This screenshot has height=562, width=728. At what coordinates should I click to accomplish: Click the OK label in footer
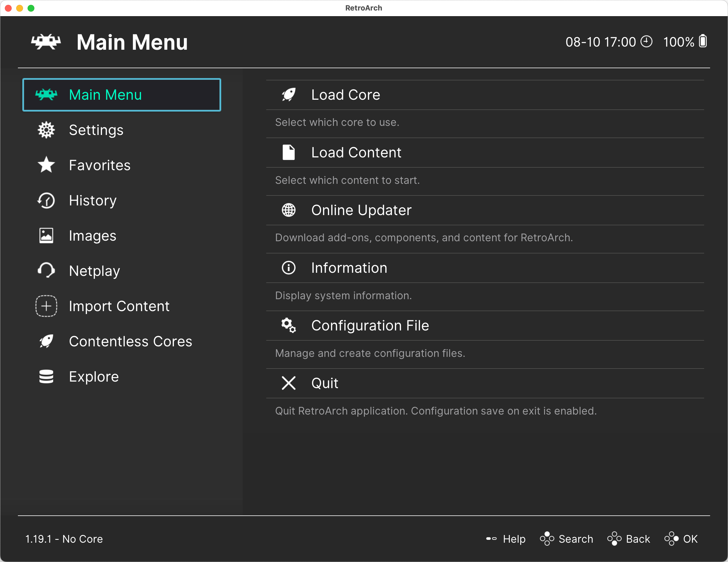tap(690, 539)
